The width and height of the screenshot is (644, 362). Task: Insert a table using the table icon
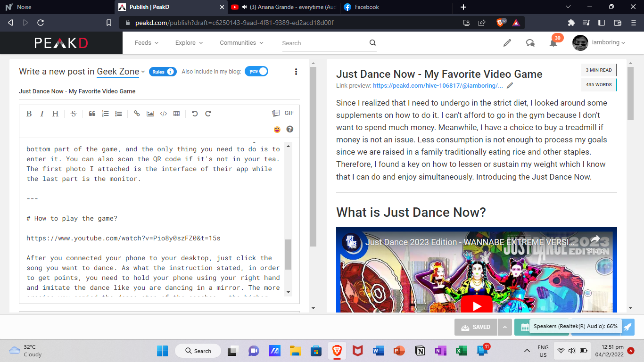[x=176, y=114]
